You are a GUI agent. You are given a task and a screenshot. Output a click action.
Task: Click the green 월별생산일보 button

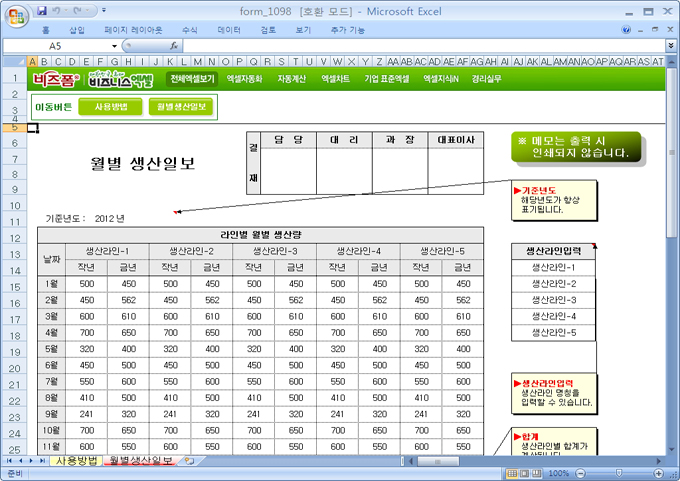tap(180, 106)
